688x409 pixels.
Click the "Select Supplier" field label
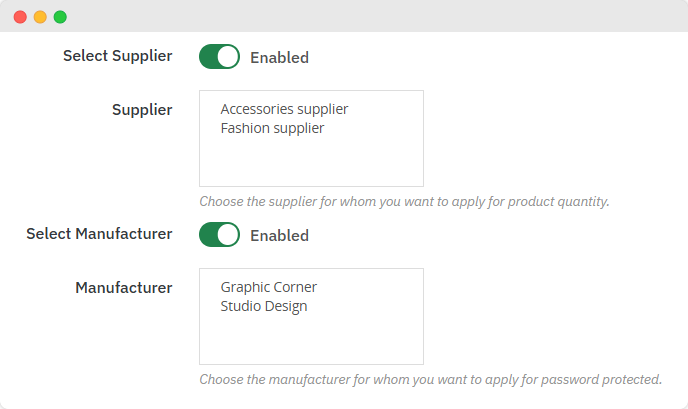(117, 56)
